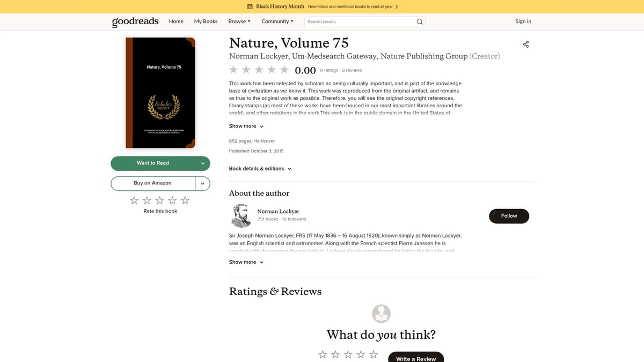Screen dimensions: 644x362
Task: Click the reader avatar icon above 'What do you think?'
Action: pyautogui.click(x=382, y=314)
